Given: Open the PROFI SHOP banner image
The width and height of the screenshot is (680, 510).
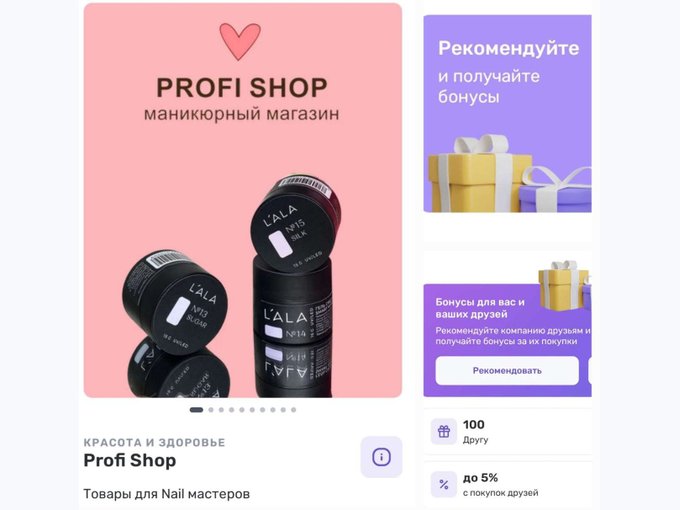Looking at the screenshot, I should 243,200.
